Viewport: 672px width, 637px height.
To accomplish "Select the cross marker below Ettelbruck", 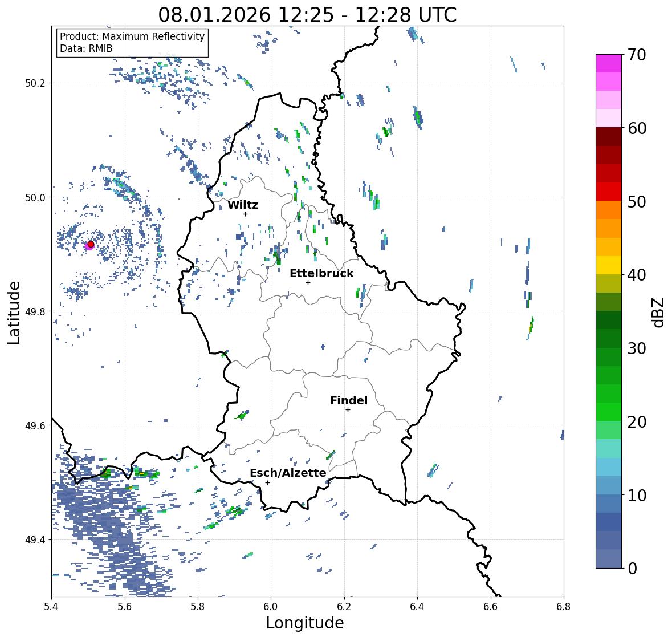I will click(x=308, y=282).
